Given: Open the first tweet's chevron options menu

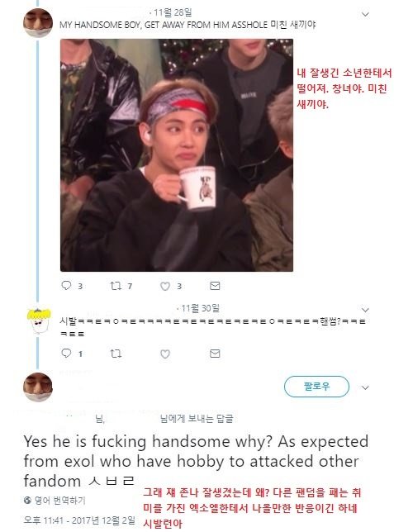Looking at the screenshot, I should coord(365,14).
